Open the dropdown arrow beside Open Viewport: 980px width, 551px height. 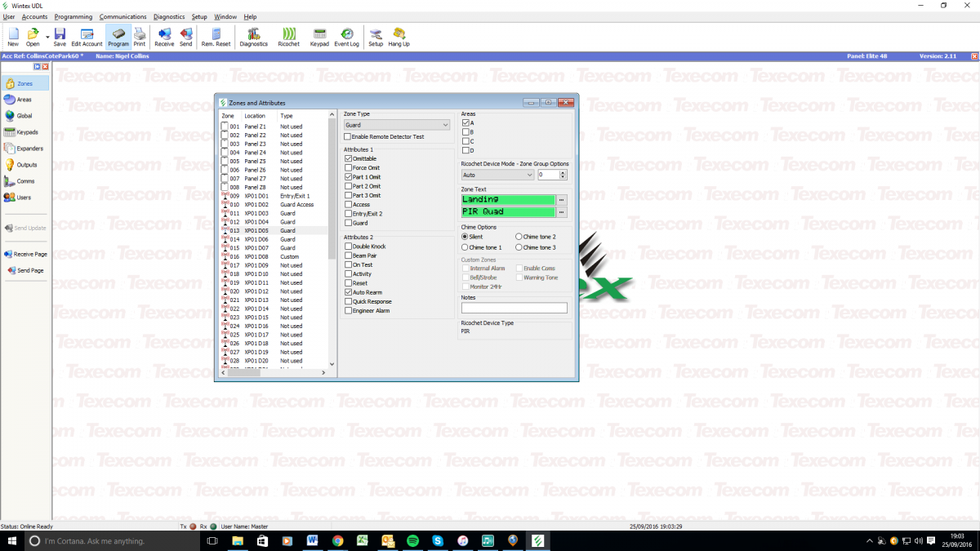[47, 36]
